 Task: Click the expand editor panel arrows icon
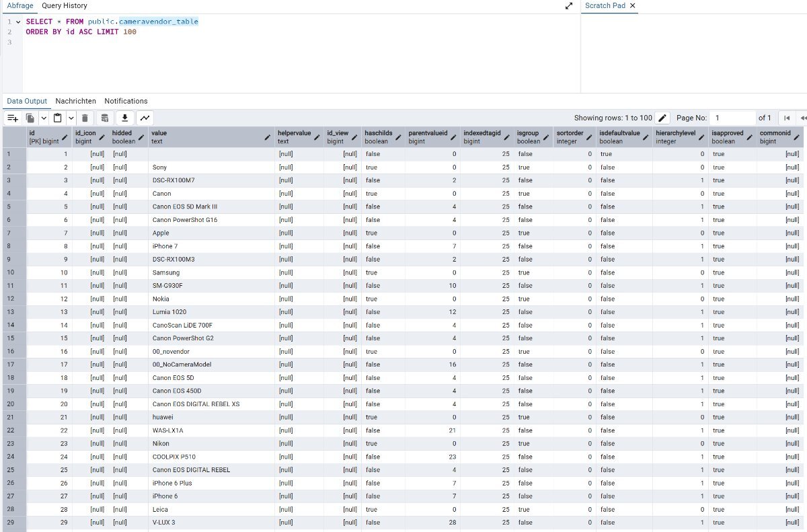(x=569, y=5)
